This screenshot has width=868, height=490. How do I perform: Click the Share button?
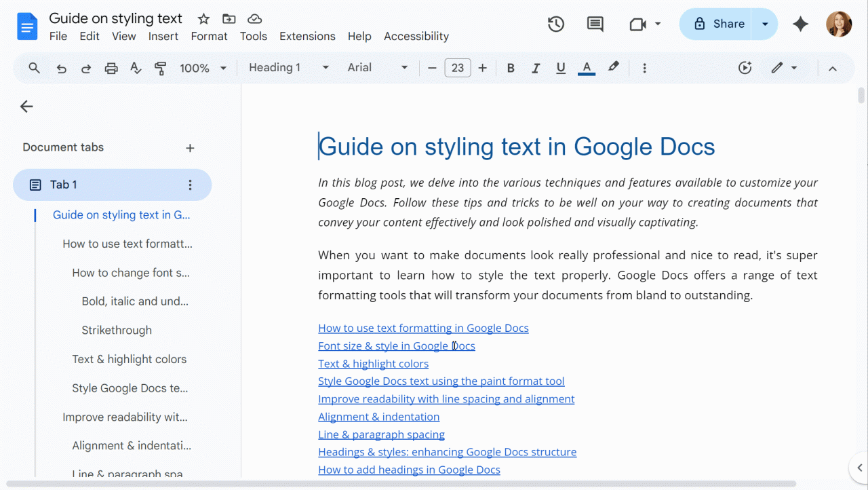(719, 24)
